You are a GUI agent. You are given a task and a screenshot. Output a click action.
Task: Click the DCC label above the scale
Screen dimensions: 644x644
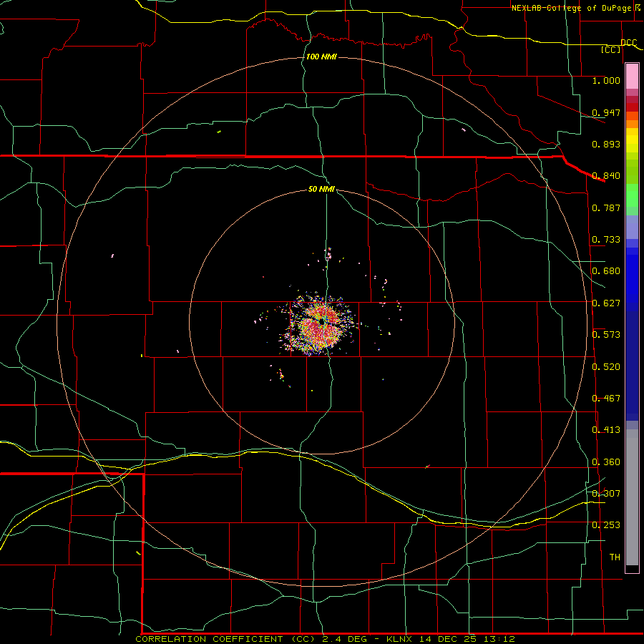628,43
